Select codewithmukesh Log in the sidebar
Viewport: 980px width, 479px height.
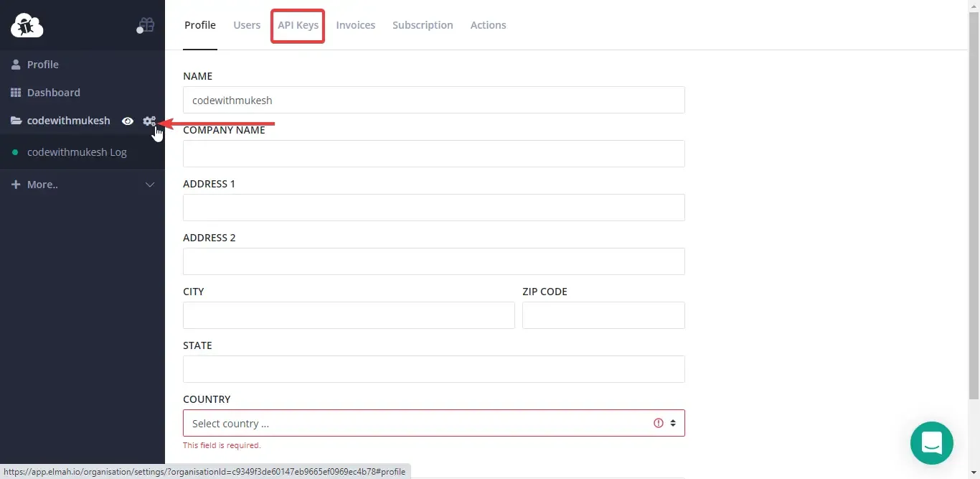77,152
